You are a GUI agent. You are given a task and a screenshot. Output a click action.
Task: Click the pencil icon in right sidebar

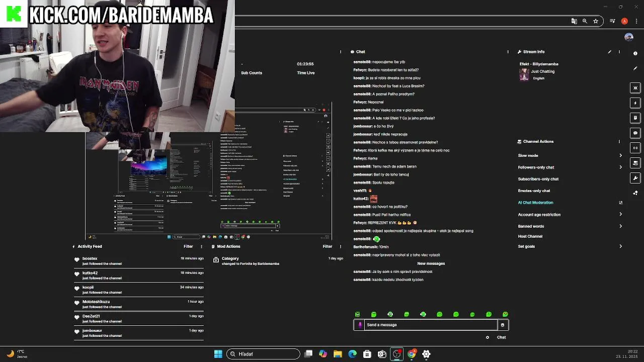click(635, 68)
